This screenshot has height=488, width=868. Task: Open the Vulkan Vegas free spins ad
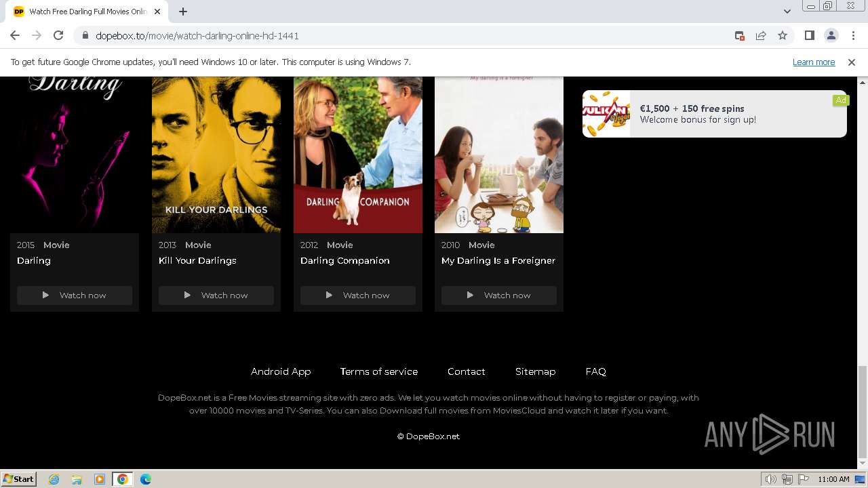715,114
